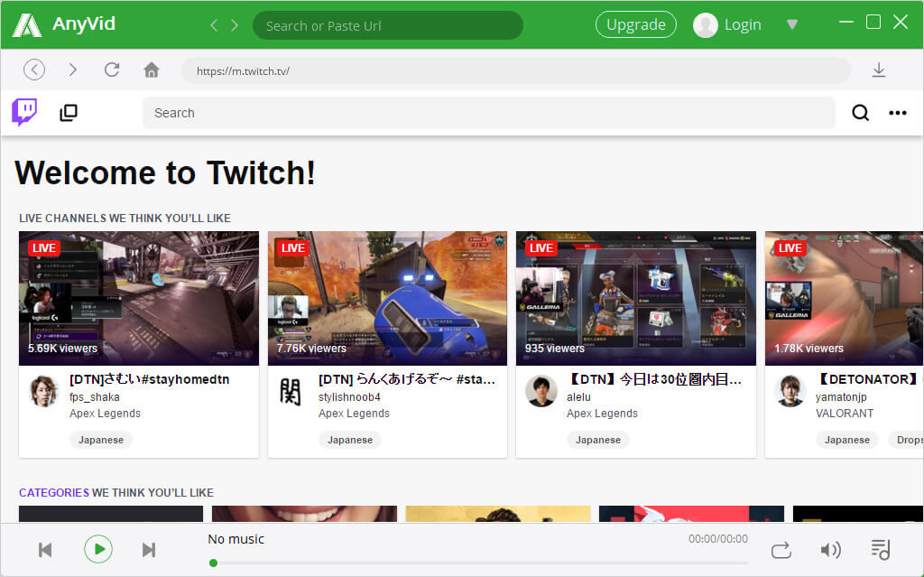Click the m.twitch.tv address bar
The height and width of the screenshot is (577, 924).
(x=515, y=70)
